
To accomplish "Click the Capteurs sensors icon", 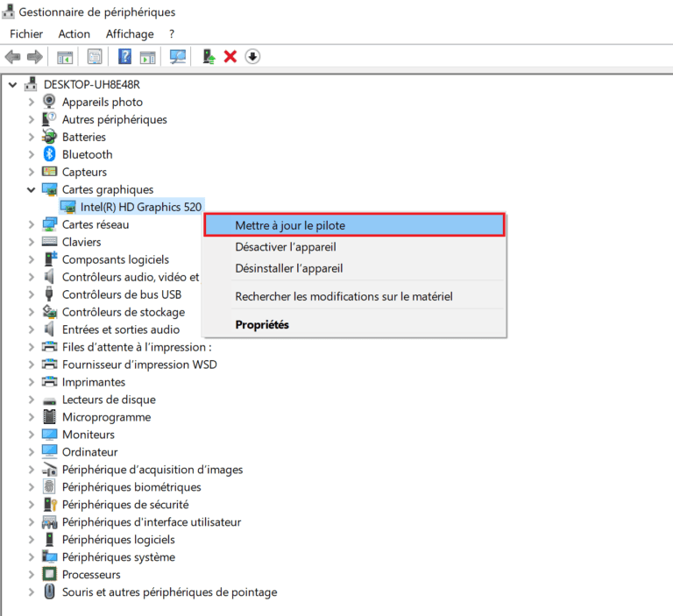I will 49,172.
